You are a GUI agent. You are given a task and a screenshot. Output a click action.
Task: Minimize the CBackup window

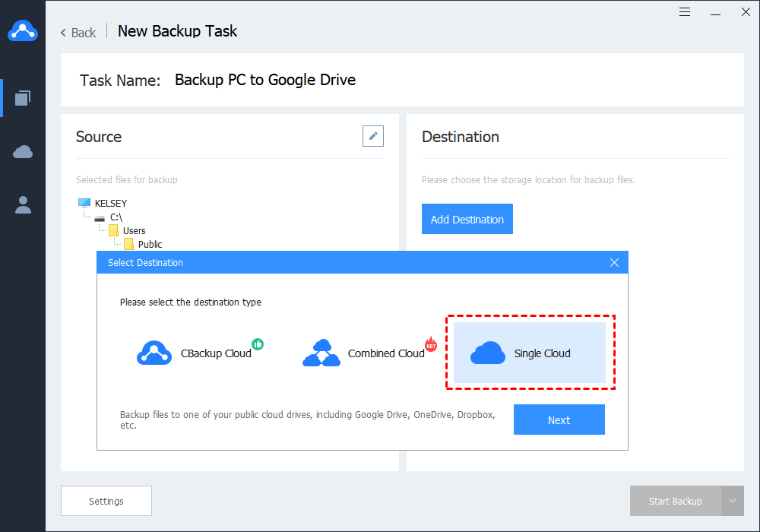pos(715,14)
